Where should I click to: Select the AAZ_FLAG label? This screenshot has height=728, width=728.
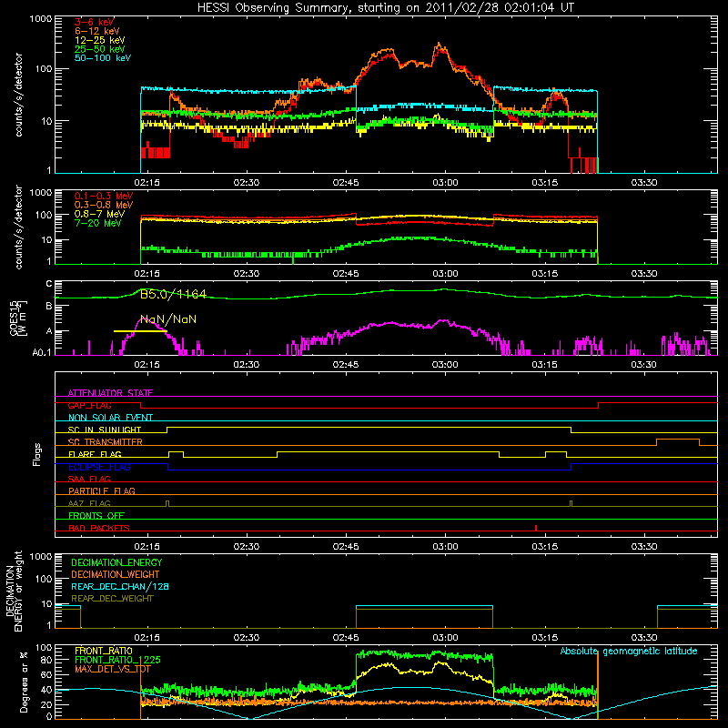coord(89,503)
